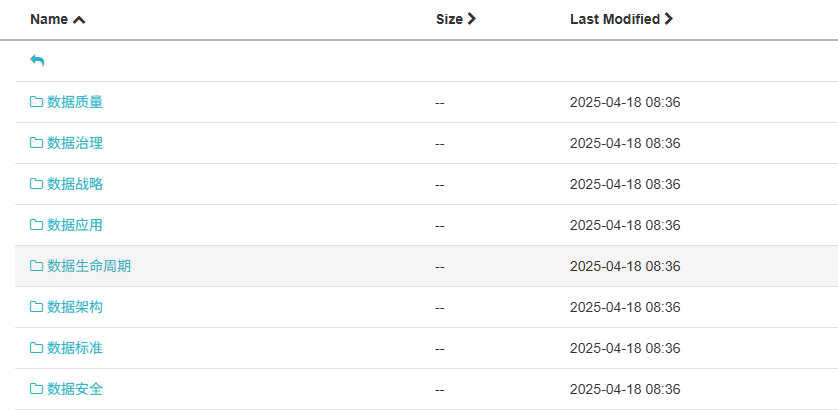This screenshot has width=838, height=410.
Task: Open the 数据架构 folder link
Action: click(x=75, y=307)
